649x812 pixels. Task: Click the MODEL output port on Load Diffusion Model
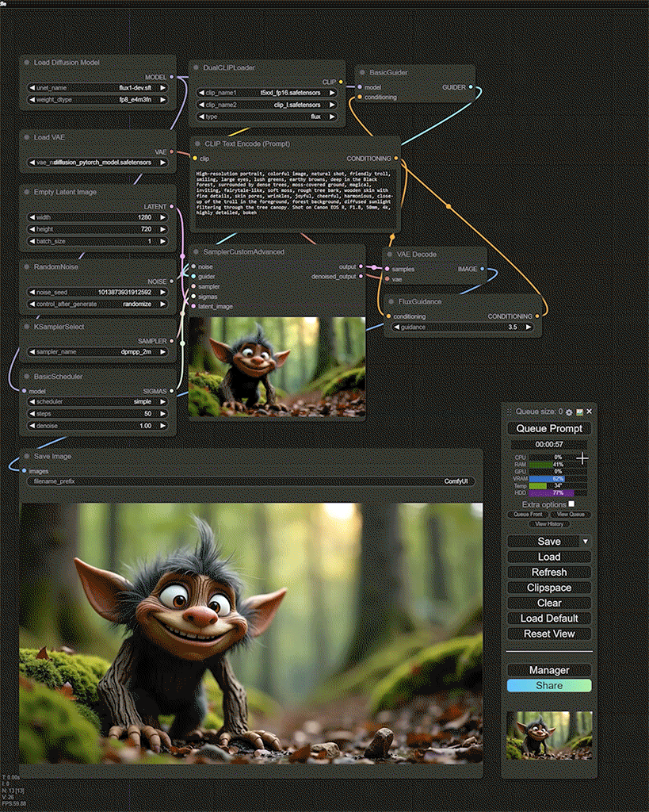click(x=171, y=77)
